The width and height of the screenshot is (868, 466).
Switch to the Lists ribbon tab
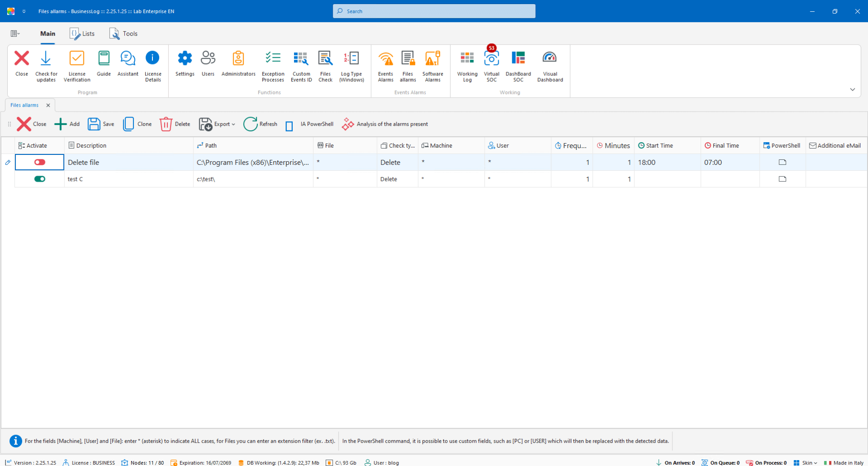[x=82, y=34]
